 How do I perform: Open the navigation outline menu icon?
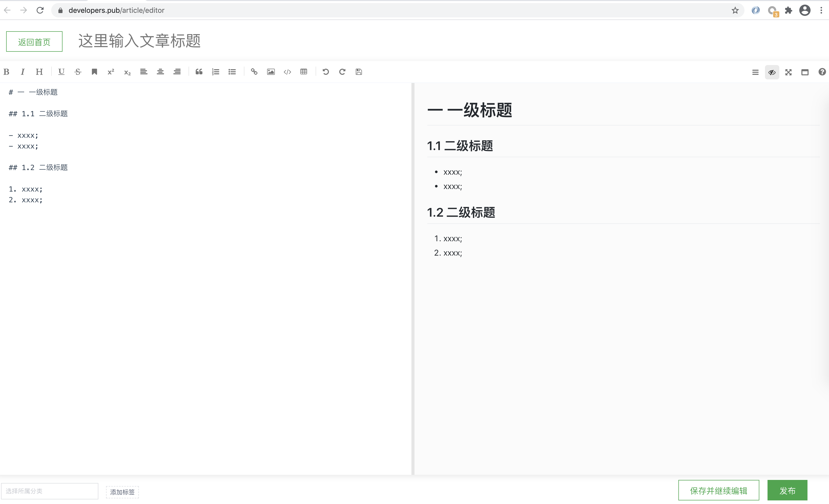click(755, 72)
